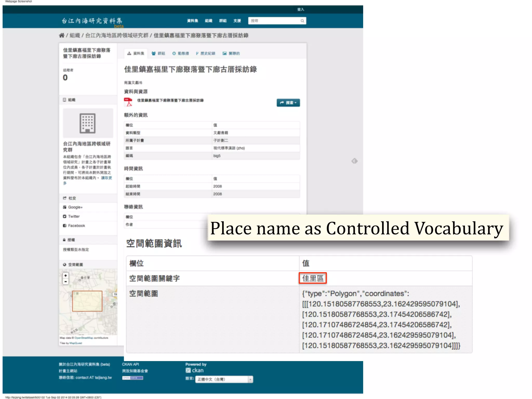Click 台江內海地區跨領域研究群 breadcrumb link
The width and height of the screenshot is (532, 399).
pos(117,35)
